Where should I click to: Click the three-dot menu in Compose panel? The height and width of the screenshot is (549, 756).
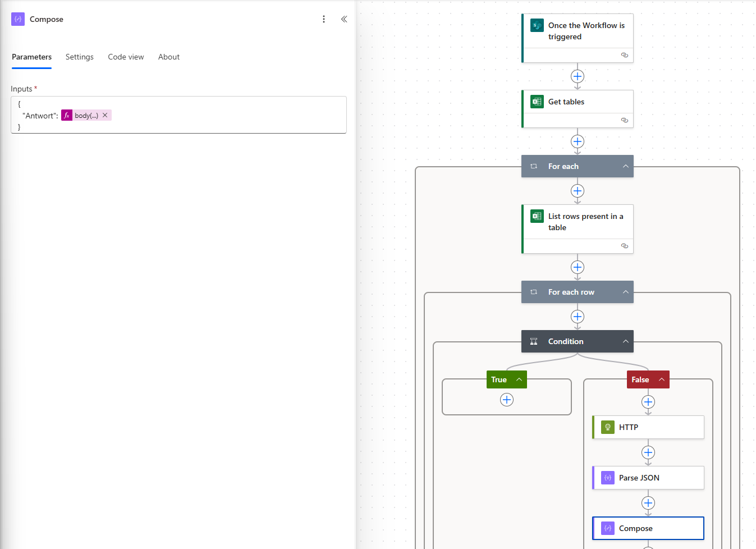(324, 19)
